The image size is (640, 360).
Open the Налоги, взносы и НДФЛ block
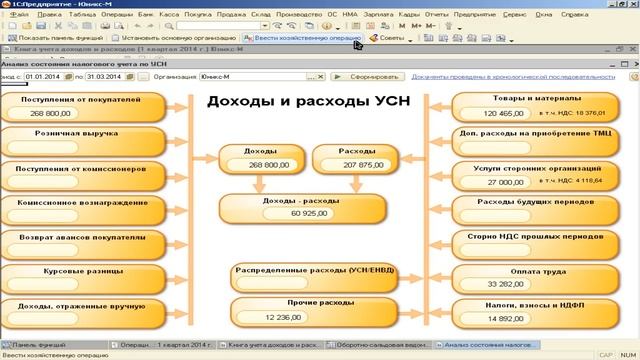click(x=536, y=313)
